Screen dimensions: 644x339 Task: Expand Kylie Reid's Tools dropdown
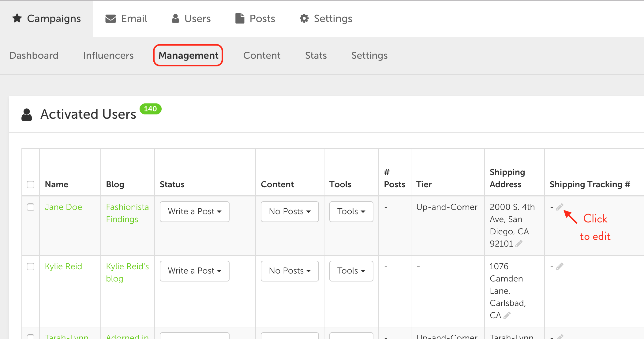(351, 271)
